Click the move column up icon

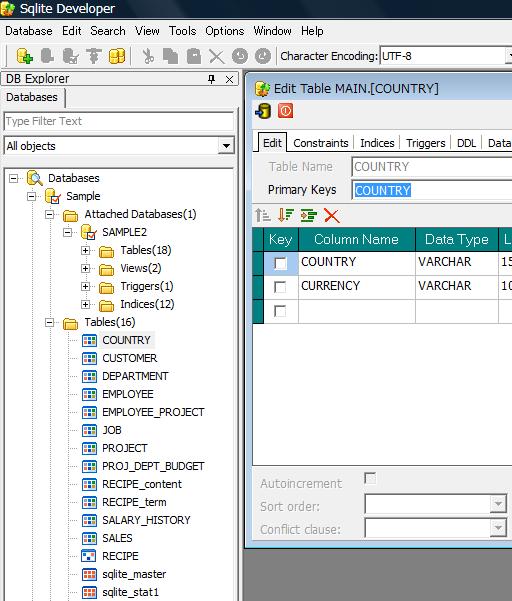click(263, 215)
